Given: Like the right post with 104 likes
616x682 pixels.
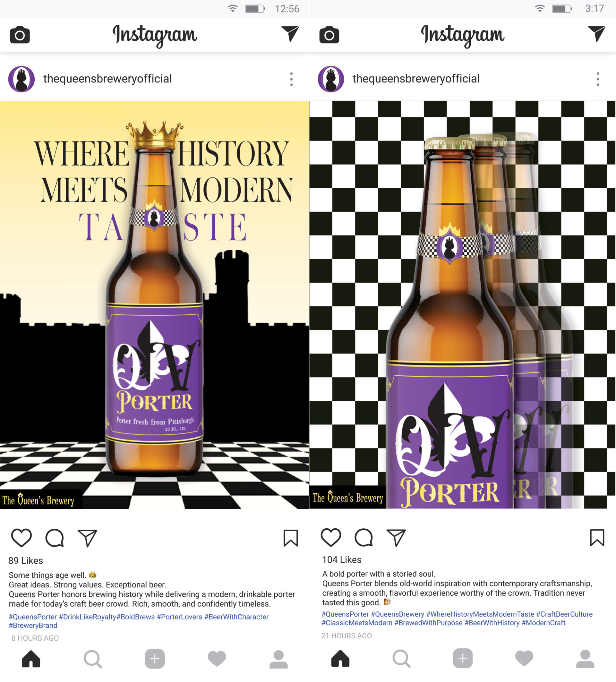Looking at the screenshot, I should (x=330, y=537).
